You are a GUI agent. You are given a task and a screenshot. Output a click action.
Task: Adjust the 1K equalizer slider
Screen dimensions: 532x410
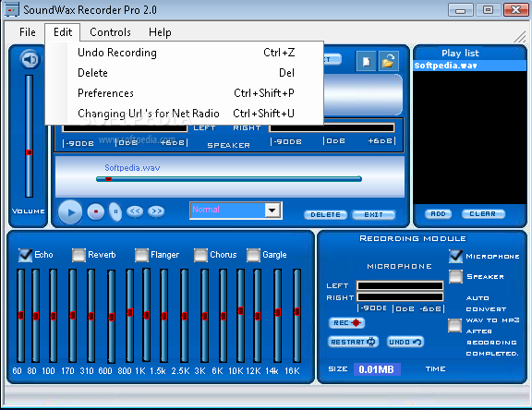click(147, 315)
